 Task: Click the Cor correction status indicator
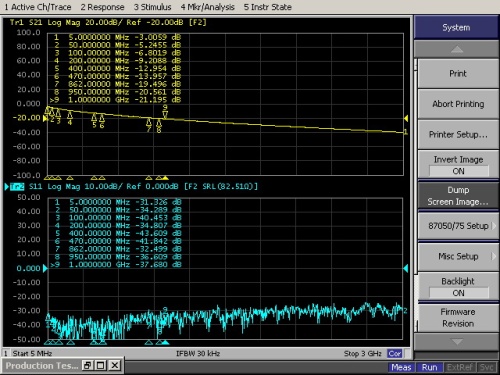click(394, 353)
